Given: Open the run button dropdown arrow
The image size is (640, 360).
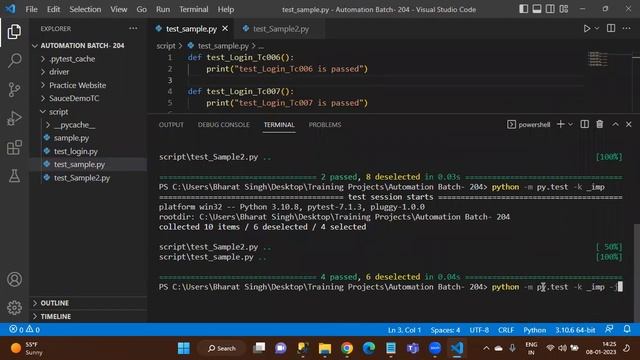Looking at the screenshot, I should (597, 29).
